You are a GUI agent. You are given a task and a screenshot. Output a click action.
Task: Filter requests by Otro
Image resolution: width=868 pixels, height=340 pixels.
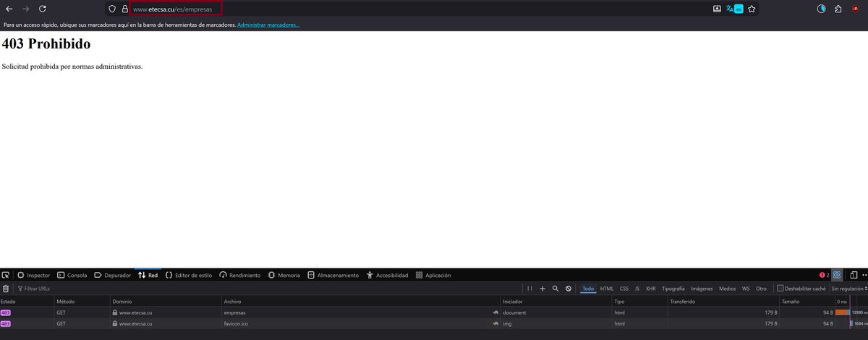pos(761,289)
